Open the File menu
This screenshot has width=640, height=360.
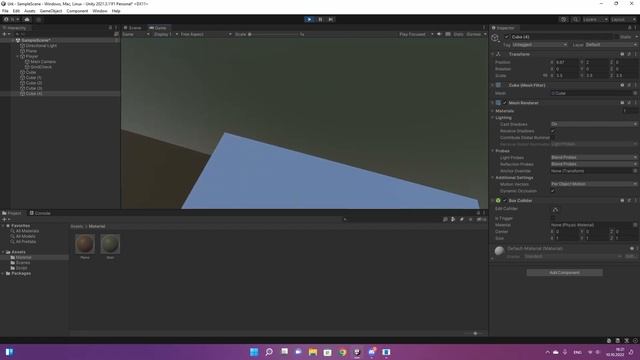point(5,11)
